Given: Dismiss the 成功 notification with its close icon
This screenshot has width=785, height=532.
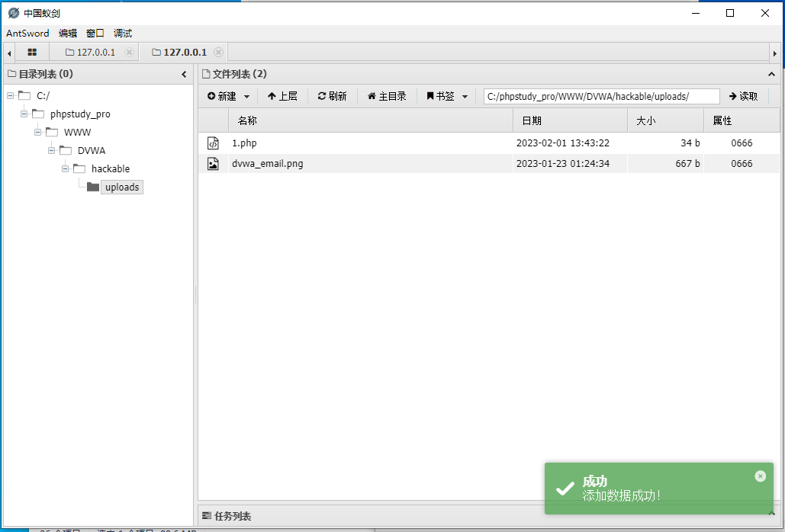Looking at the screenshot, I should pyautogui.click(x=760, y=476).
